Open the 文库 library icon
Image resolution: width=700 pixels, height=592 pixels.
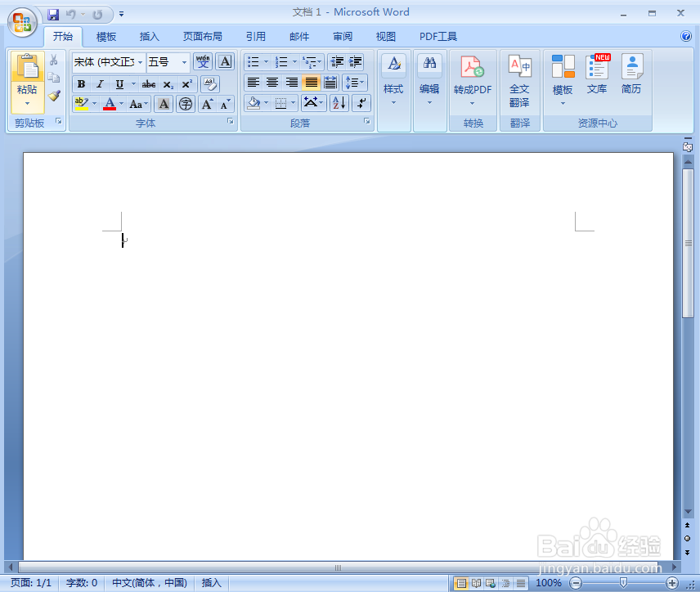(x=597, y=67)
